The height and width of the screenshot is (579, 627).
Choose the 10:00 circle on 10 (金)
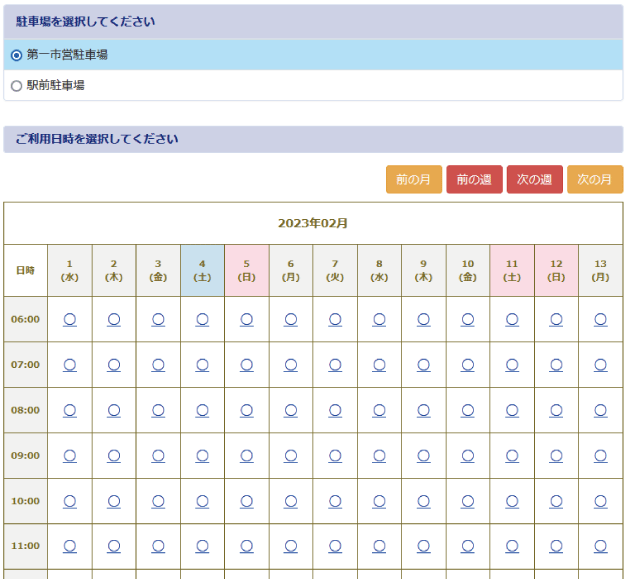click(x=467, y=500)
